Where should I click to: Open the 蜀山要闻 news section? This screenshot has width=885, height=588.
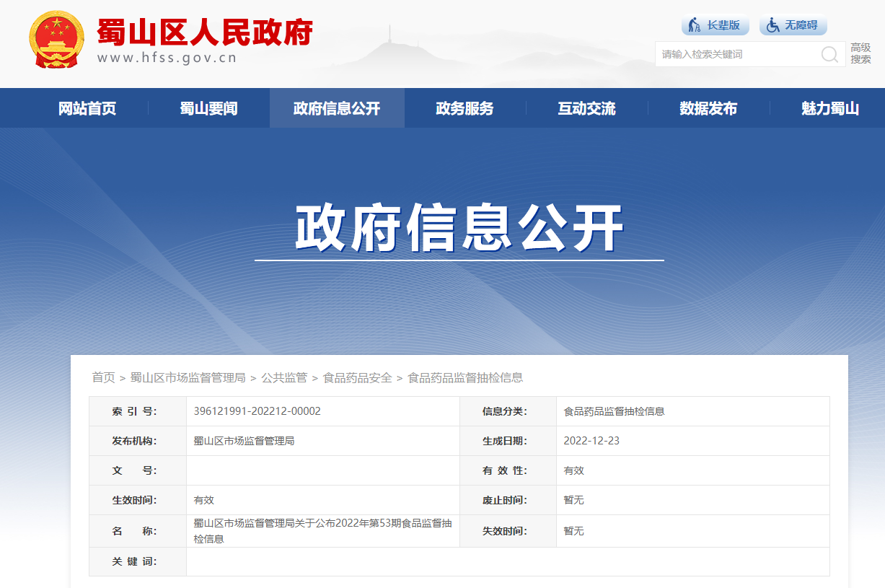pos(210,107)
